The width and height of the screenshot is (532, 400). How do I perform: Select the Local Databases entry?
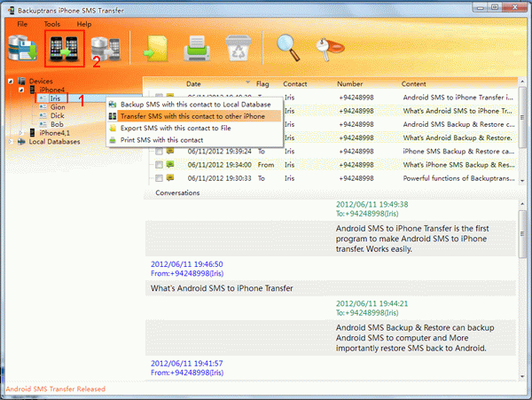point(55,142)
